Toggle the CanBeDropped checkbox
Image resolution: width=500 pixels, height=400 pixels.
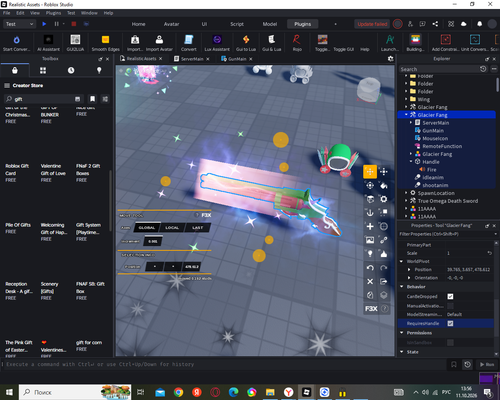(x=450, y=296)
